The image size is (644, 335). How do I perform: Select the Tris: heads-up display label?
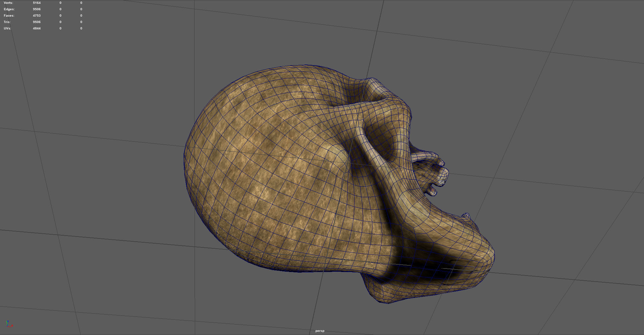click(7, 22)
